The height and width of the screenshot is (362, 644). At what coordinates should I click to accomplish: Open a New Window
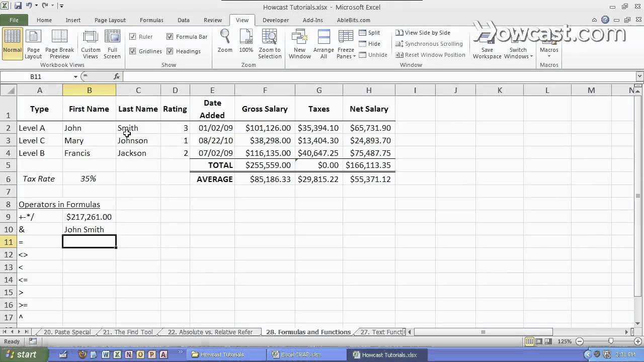click(x=300, y=44)
